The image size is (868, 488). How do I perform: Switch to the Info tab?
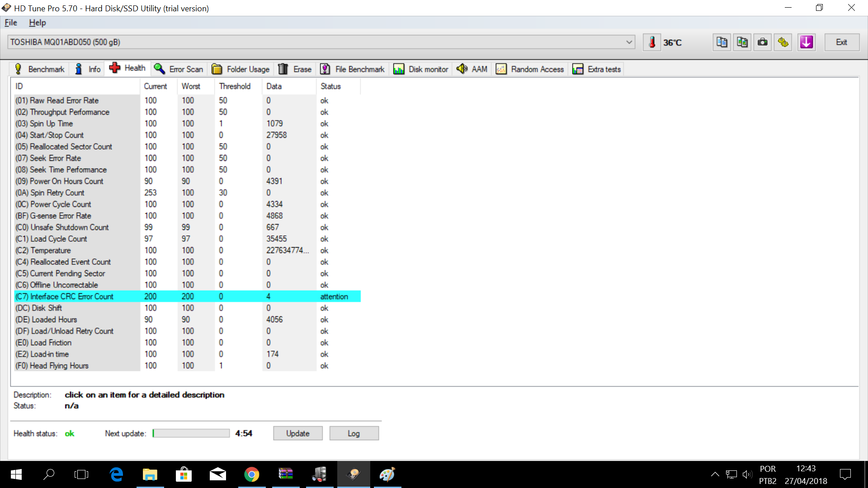tap(88, 69)
